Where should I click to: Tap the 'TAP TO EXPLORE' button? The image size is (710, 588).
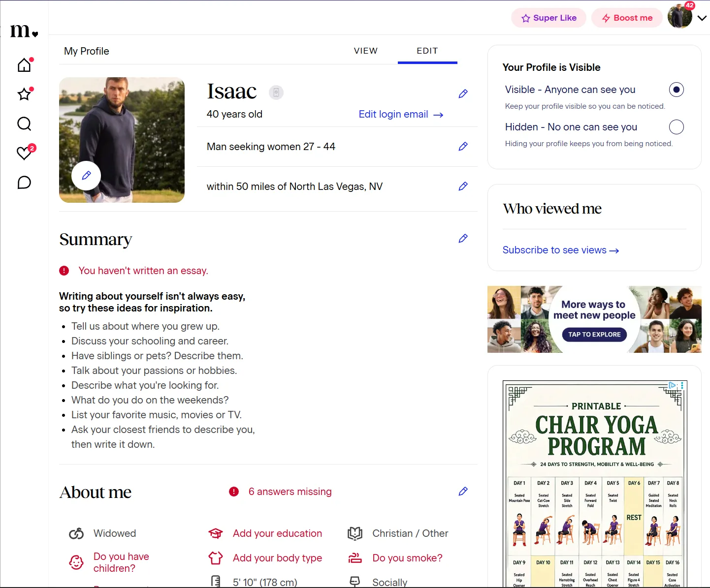594,335
